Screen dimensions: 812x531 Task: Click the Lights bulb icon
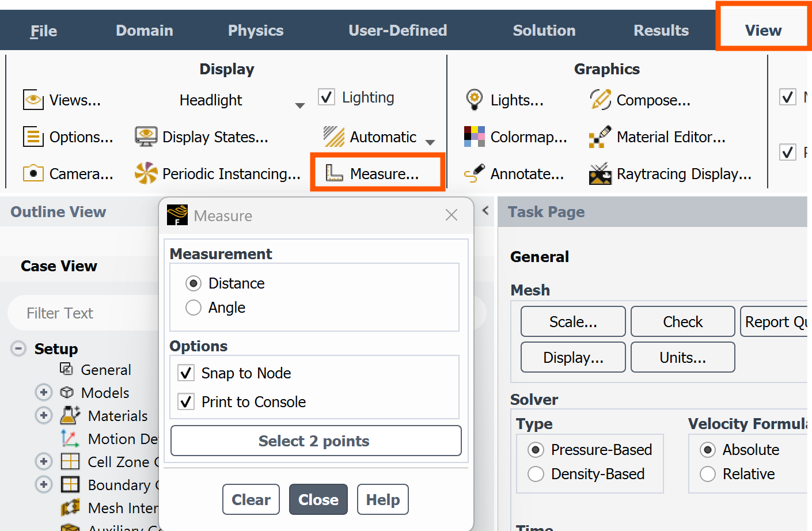(x=475, y=100)
